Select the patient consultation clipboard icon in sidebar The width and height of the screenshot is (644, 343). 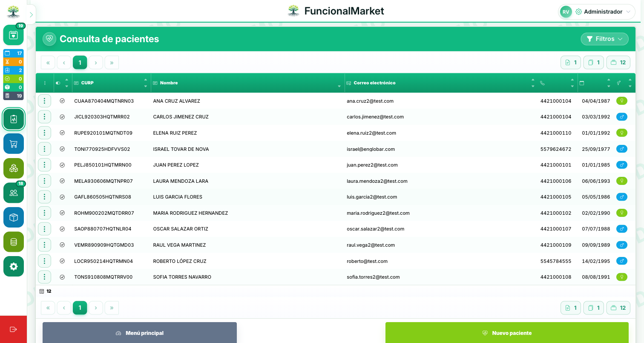click(x=14, y=119)
